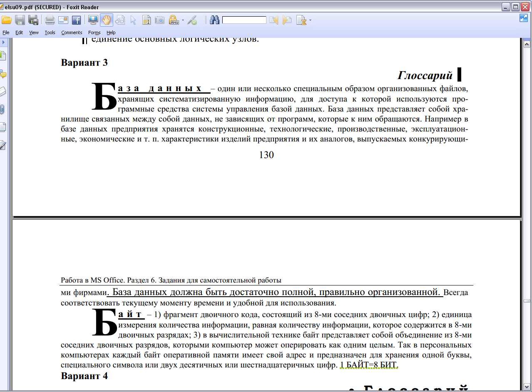The image size is (532, 392).
Task: Go to previous find result arrow
Action: point(273,20)
